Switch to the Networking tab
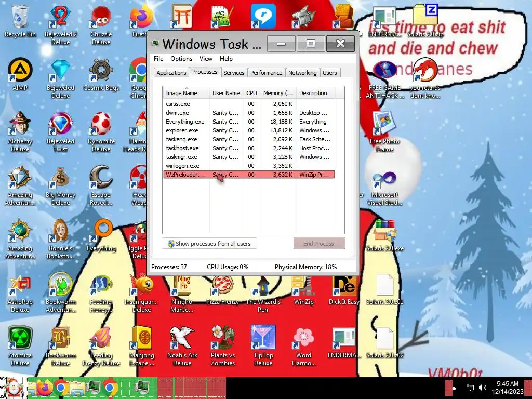Screen dimensions: 532x399 coord(302,73)
